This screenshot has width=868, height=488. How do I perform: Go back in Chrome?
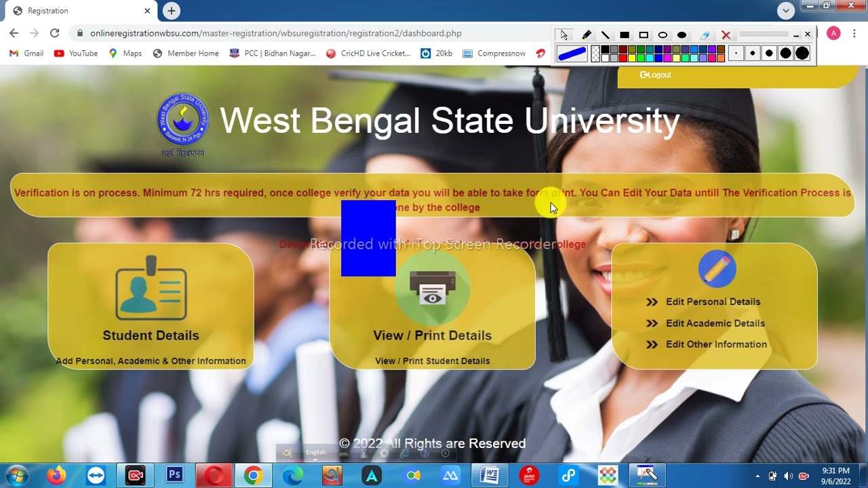coord(14,33)
